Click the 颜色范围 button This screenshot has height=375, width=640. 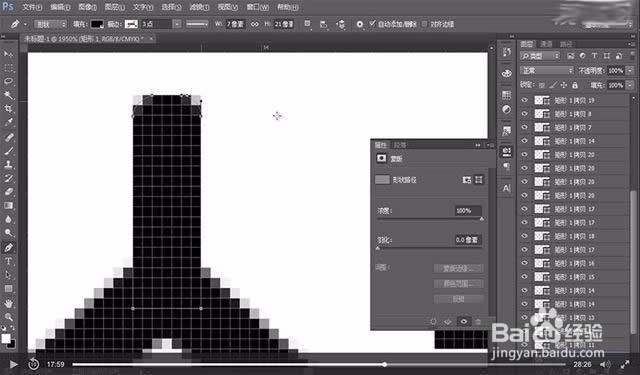point(458,284)
